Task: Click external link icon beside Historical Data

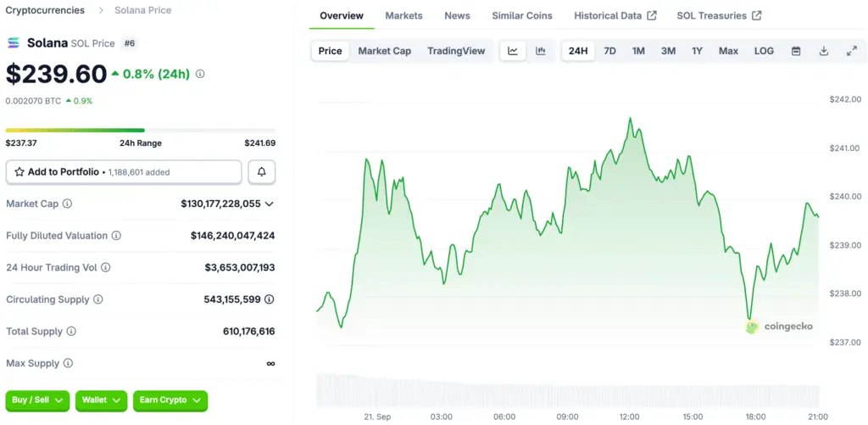Action: 652,15
